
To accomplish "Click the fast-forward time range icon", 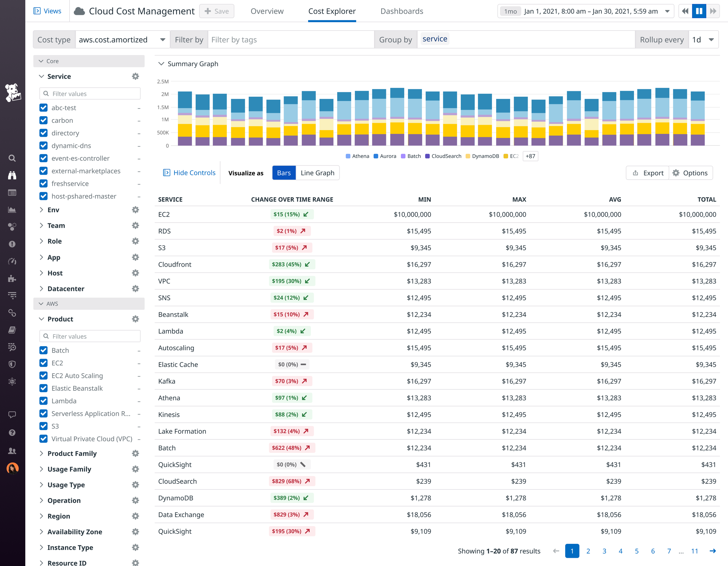I will 713,11.
